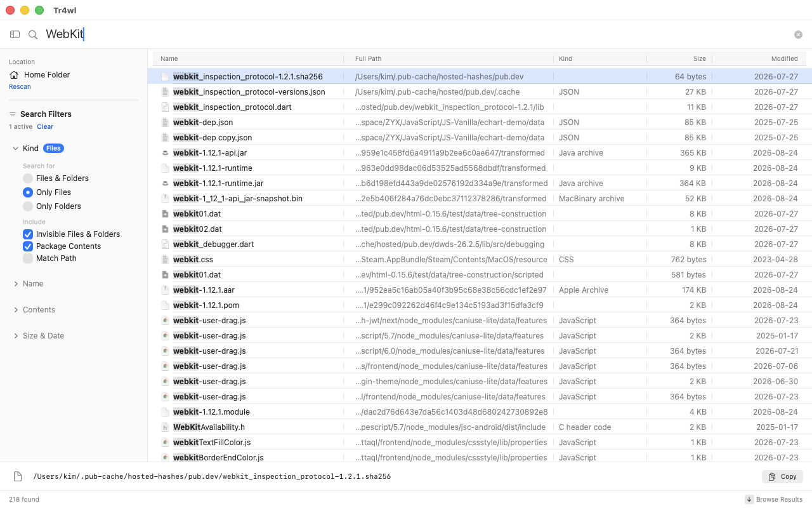Expand the Contents filter section
Screen dimensions: 812x508
15,310
